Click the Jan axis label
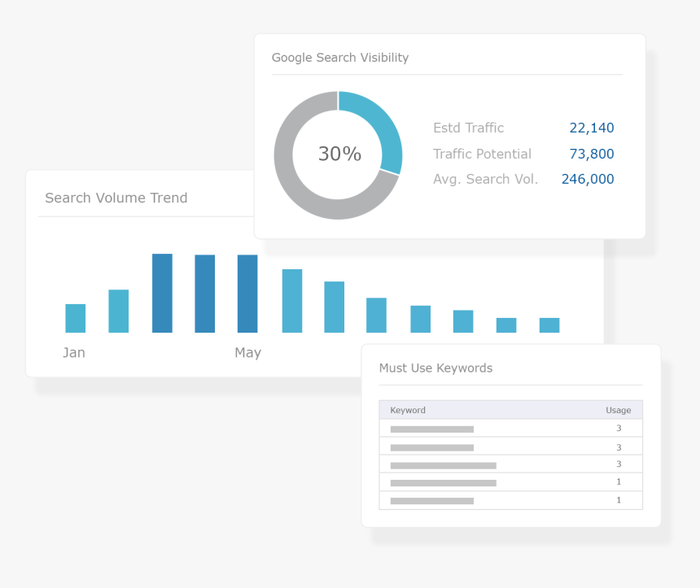 point(74,353)
